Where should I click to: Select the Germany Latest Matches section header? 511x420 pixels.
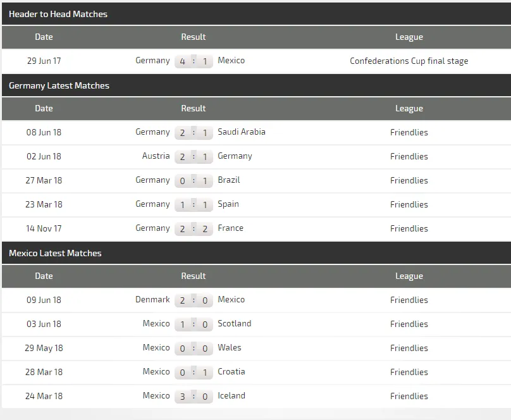pos(59,85)
